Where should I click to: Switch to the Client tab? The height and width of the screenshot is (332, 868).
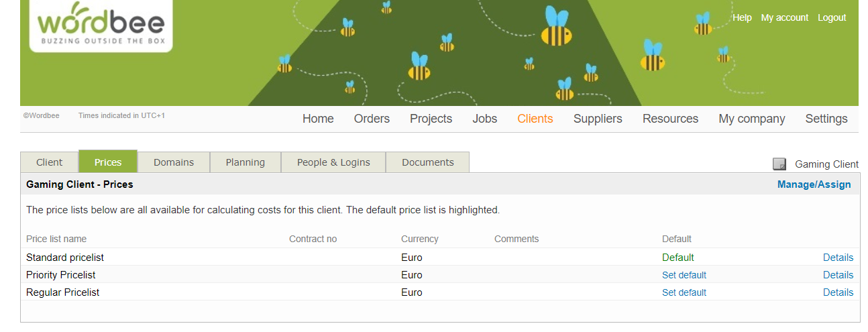click(x=49, y=162)
